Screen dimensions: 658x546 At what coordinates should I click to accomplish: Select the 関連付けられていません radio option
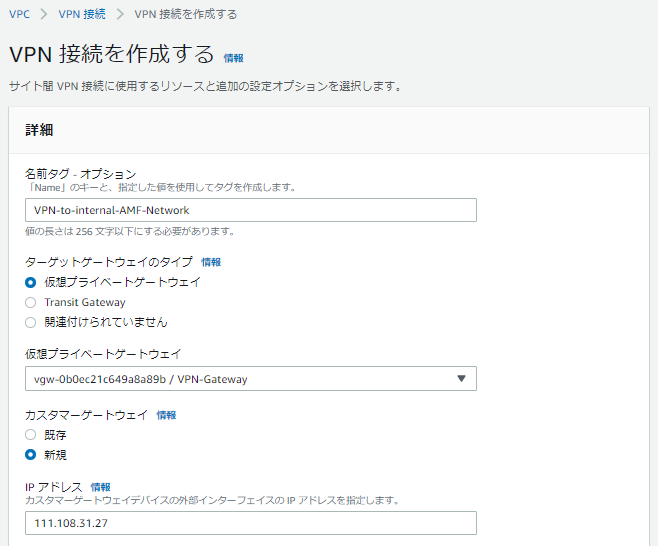[x=31, y=322]
